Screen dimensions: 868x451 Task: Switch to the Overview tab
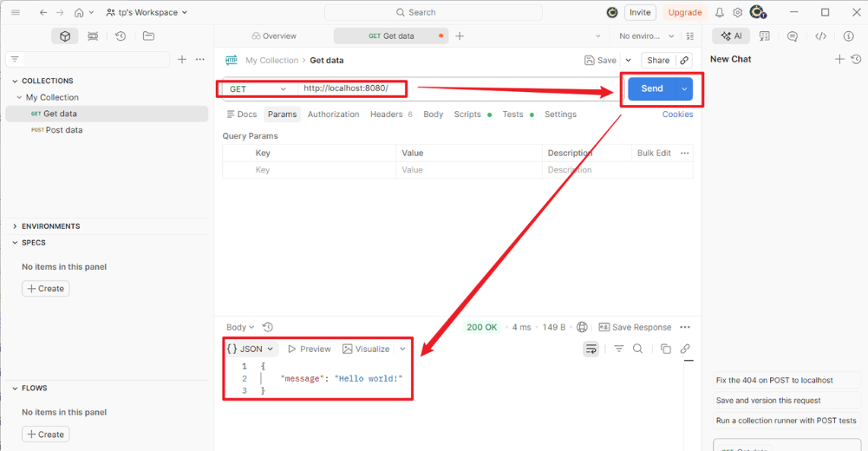click(274, 36)
